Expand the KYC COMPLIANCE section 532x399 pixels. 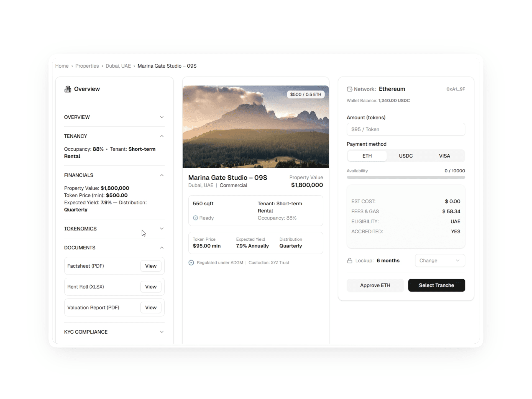(162, 332)
